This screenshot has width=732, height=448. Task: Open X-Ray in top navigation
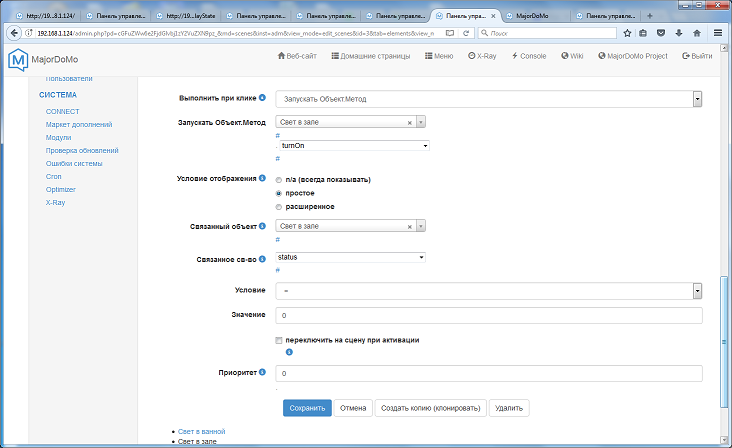[482, 56]
